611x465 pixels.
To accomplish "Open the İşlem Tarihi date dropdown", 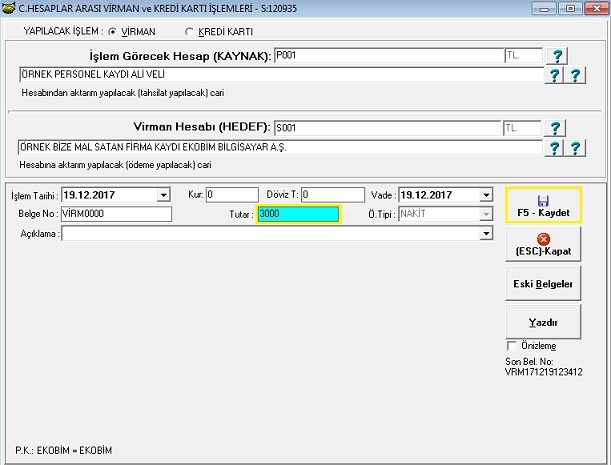I will click(164, 194).
